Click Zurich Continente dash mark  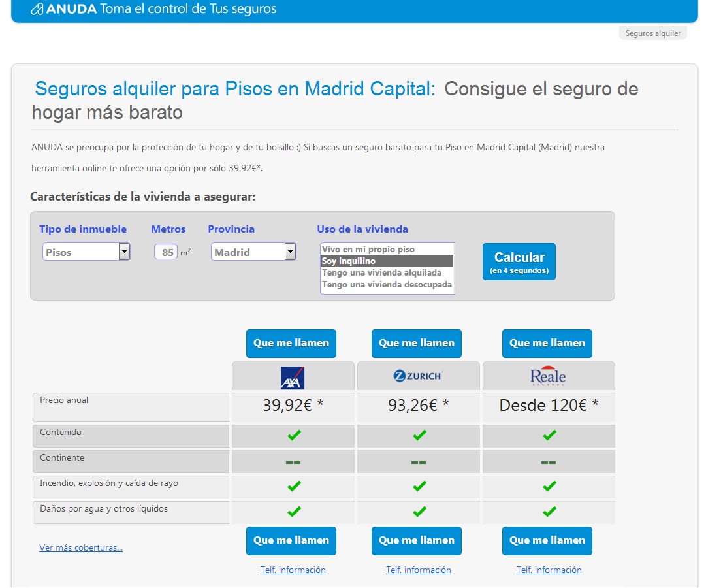[419, 462]
